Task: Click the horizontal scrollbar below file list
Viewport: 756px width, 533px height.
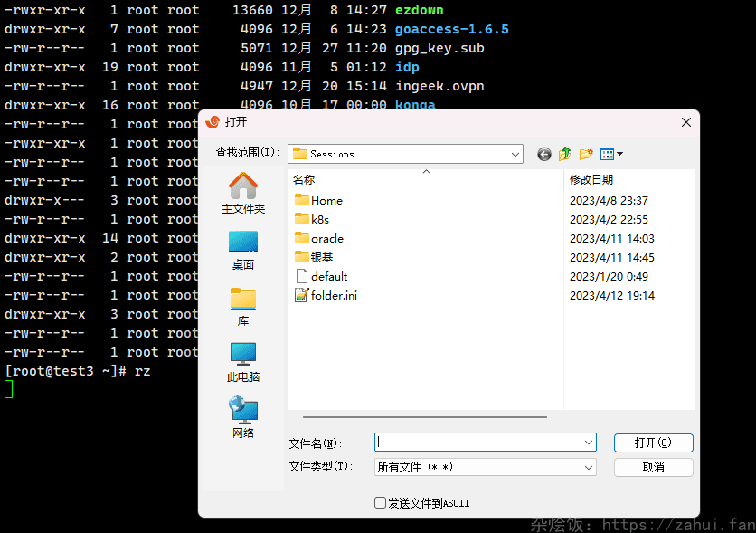Action: pyautogui.click(x=425, y=415)
